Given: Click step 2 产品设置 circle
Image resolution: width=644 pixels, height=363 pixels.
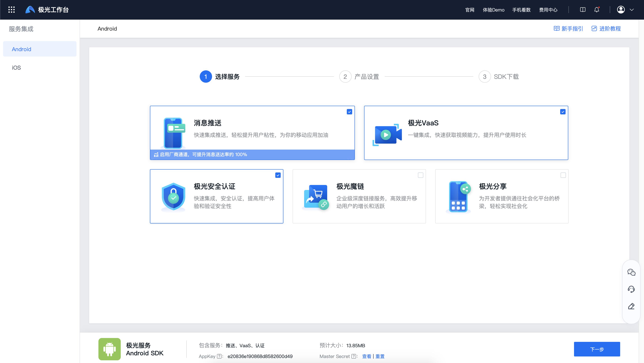Looking at the screenshot, I should [x=345, y=77].
